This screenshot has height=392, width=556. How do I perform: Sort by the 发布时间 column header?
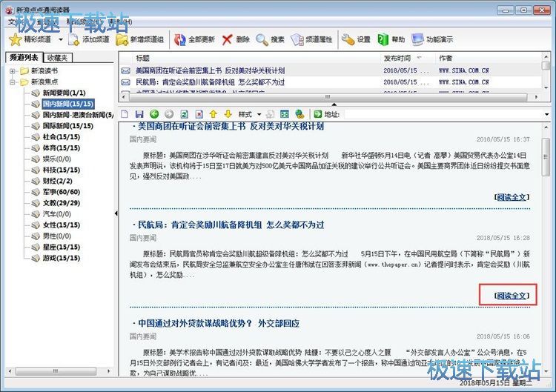[408, 58]
